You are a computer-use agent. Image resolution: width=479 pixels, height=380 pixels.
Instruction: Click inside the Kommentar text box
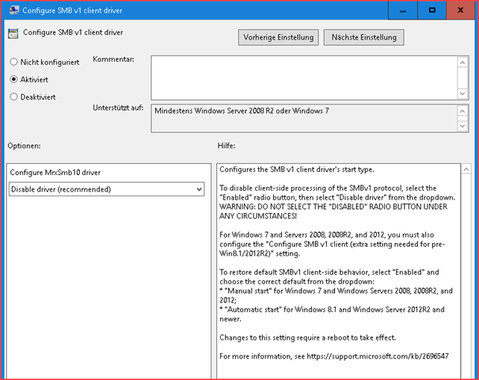tap(305, 78)
